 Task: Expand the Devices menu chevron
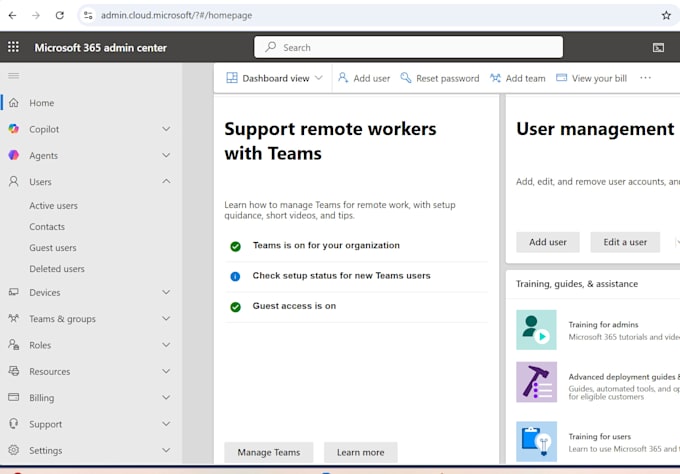pyautogui.click(x=166, y=292)
